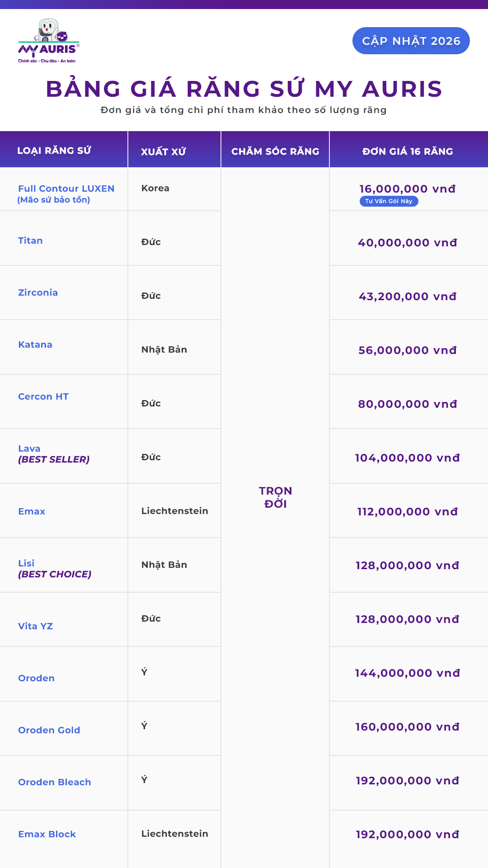Click the Emax Block link
This screenshot has width=488, height=868.
pyautogui.click(x=47, y=834)
